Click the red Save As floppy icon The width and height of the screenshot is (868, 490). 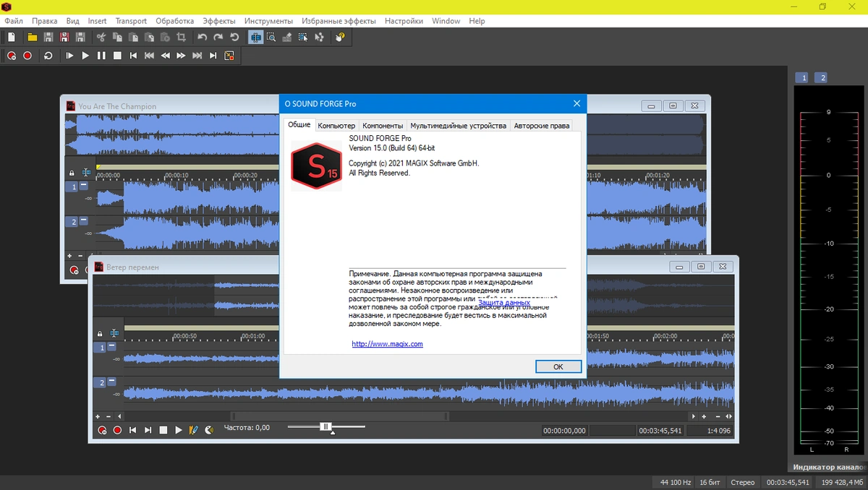(x=64, y=37)
